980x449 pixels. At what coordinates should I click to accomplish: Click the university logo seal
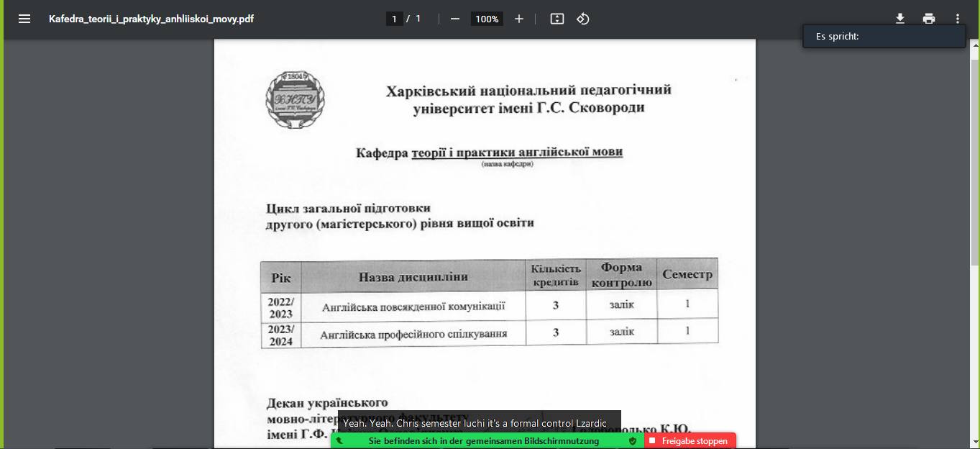click(x=295, y=100)
